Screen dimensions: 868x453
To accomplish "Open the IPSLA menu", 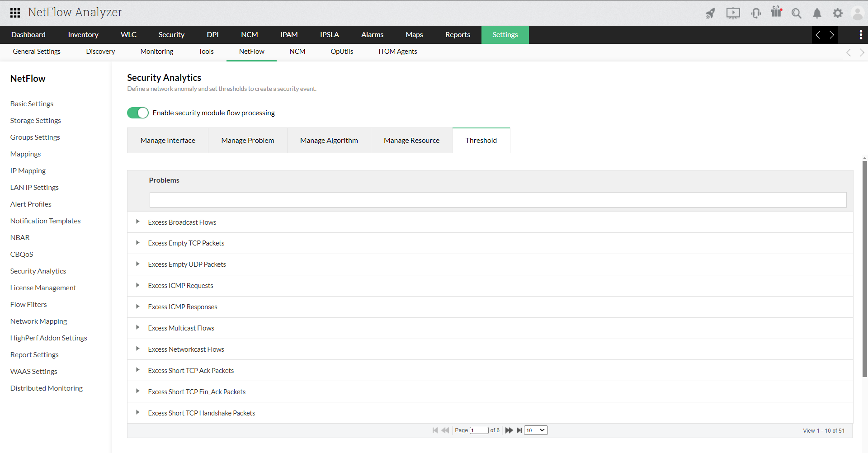I will pyautogui.click(x=330, y=35).
